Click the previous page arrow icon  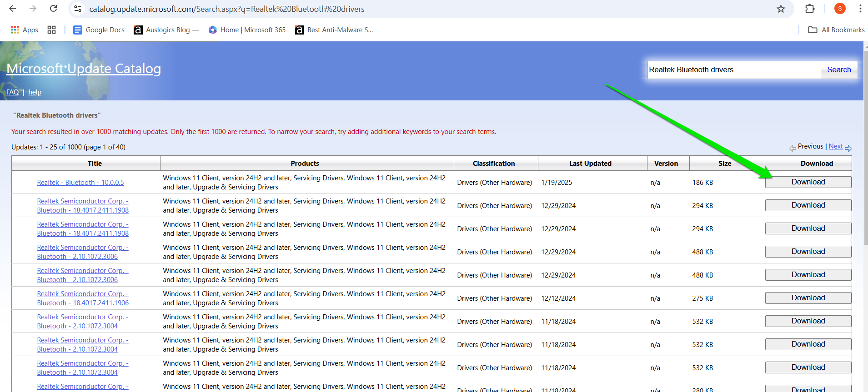tap(793, 148)
